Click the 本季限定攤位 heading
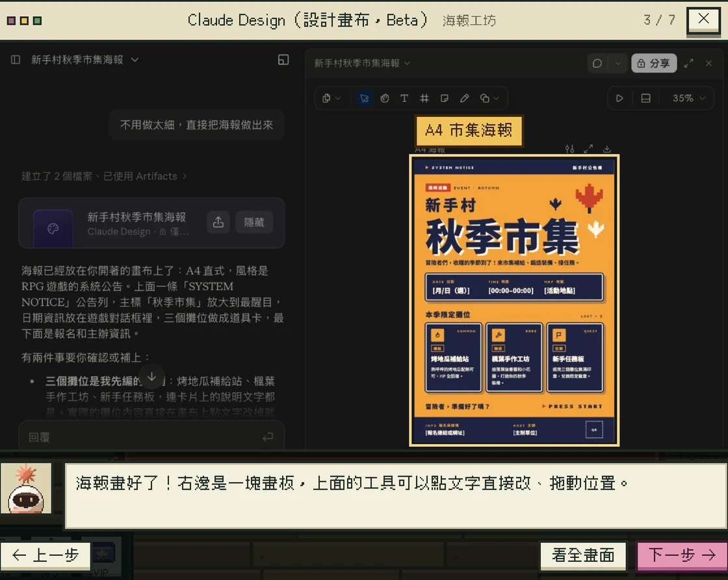 tap(448, 314)
